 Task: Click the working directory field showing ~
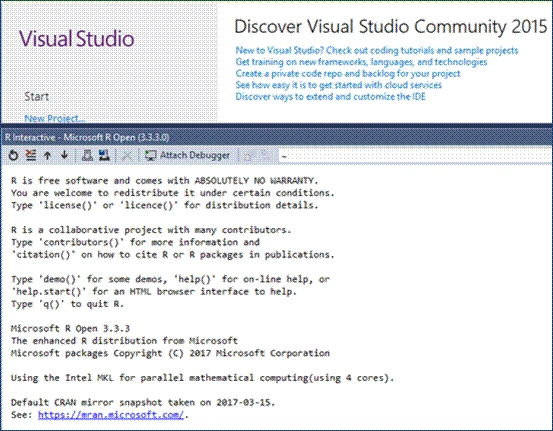[415, 156]
